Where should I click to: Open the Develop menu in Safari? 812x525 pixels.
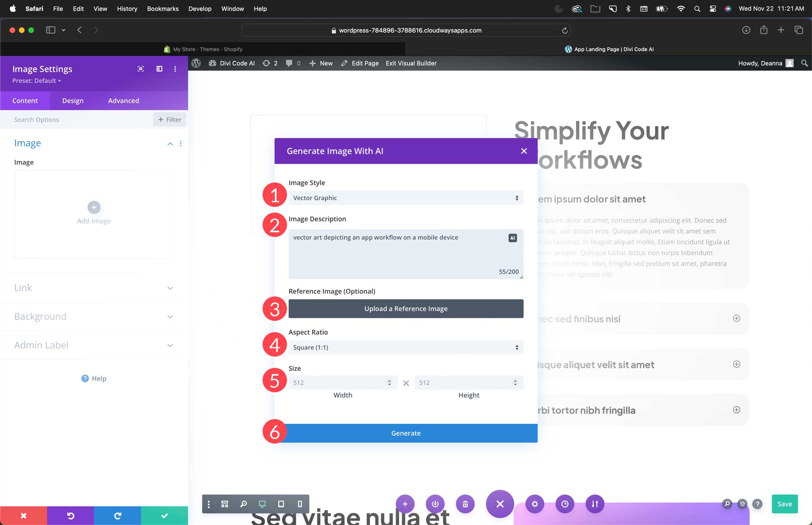[x=200, y=9]
